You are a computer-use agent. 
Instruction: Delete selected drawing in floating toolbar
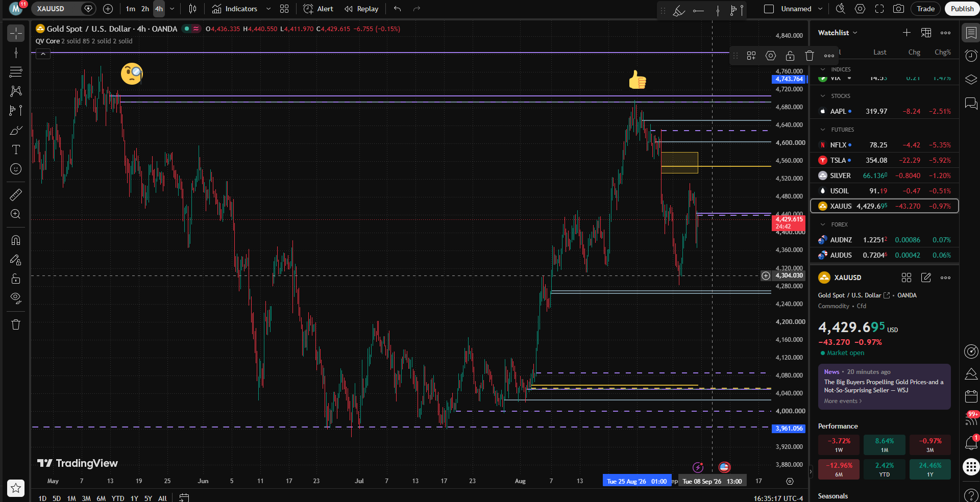[810, 56]
